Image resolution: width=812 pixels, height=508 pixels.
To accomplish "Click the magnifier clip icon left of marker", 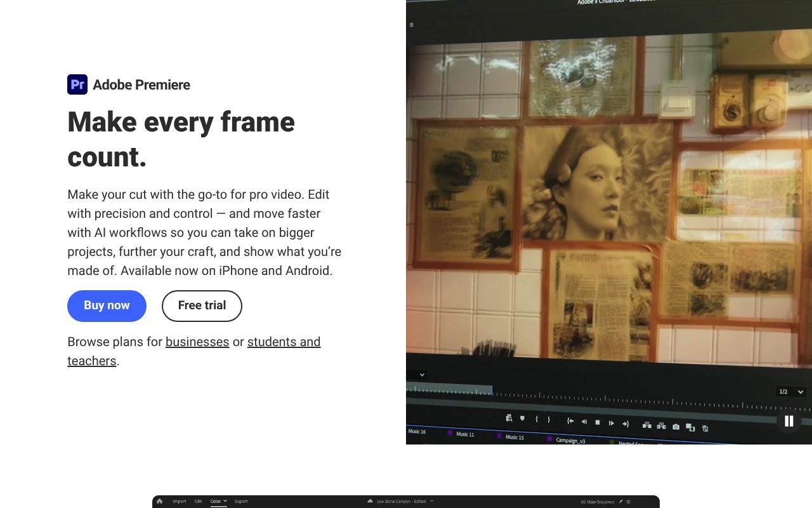I will 509,418.
